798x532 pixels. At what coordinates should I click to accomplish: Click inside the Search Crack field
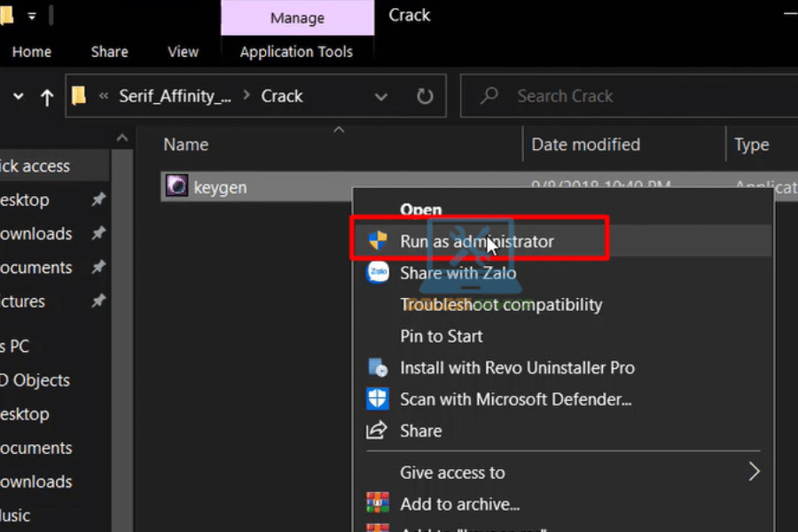[621, 97]
